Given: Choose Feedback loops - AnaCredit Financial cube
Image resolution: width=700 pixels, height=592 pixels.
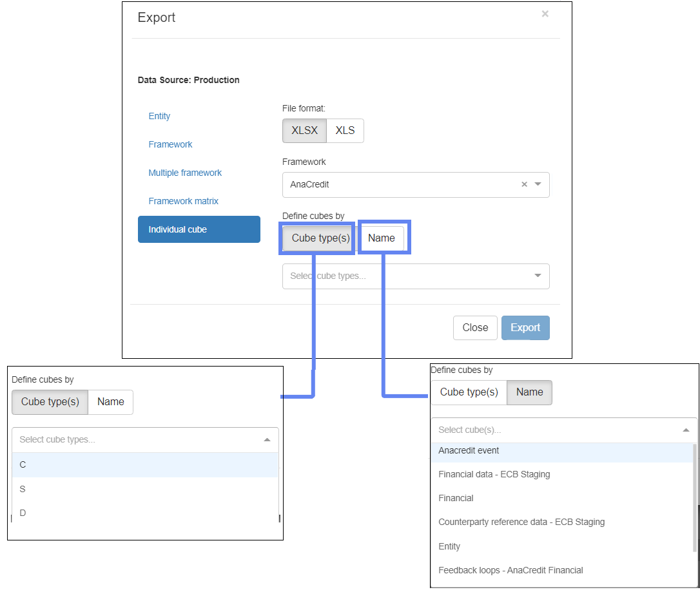Looking at the screenshot, I should pos(510,570).
